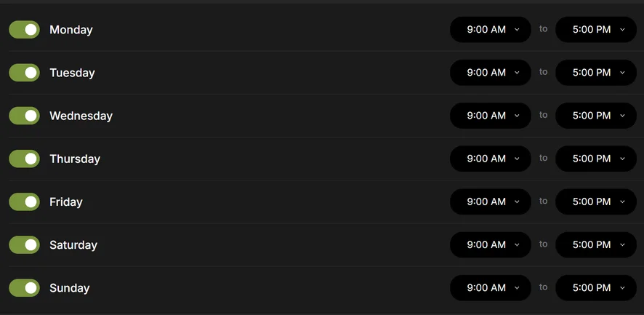644x315 pixels.
Task: Click the chevron on Sunday's start time
Action: pyautogui.click(x=517, y=288)
